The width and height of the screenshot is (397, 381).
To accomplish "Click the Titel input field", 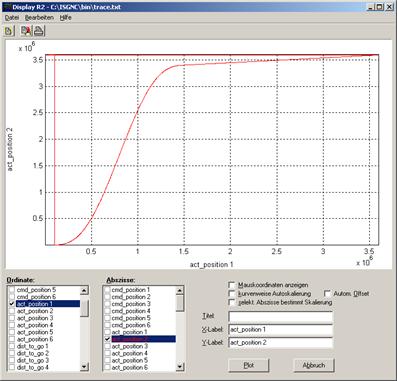I will pyautogui.click(x=280, y=317).
